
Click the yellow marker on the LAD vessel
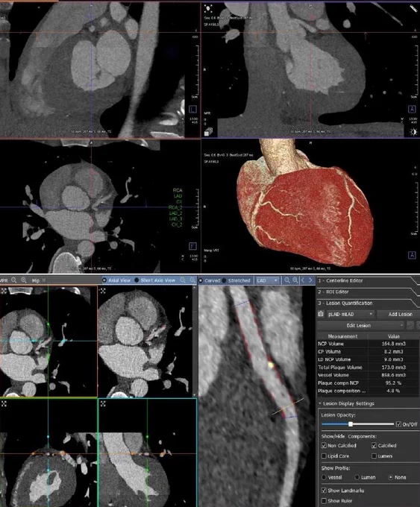point(271,365)
